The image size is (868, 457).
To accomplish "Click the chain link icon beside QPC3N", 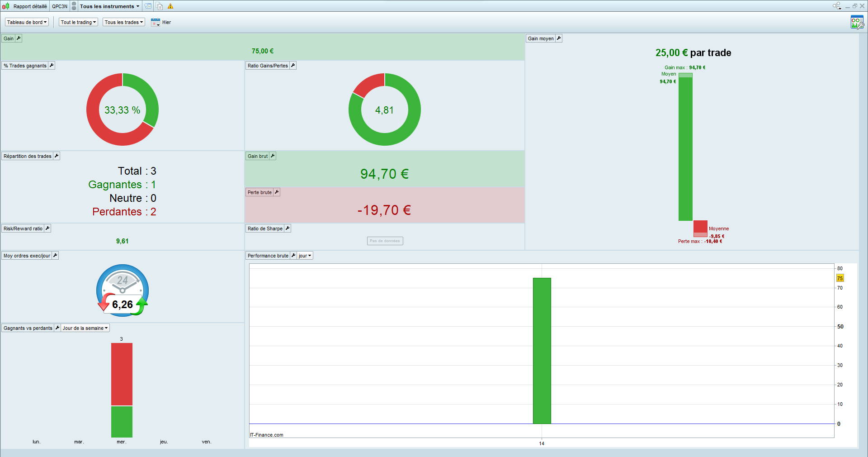I will 74,6.
